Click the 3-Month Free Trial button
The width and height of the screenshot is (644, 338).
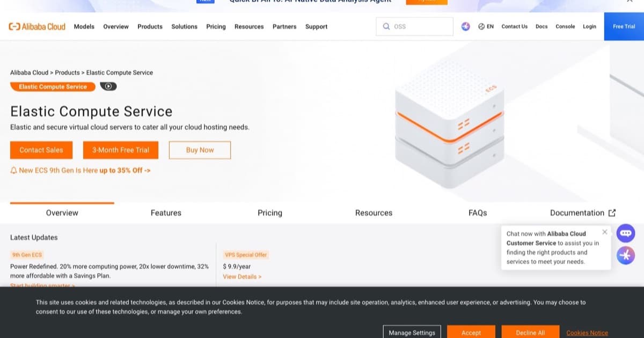[x=121, y=150]
